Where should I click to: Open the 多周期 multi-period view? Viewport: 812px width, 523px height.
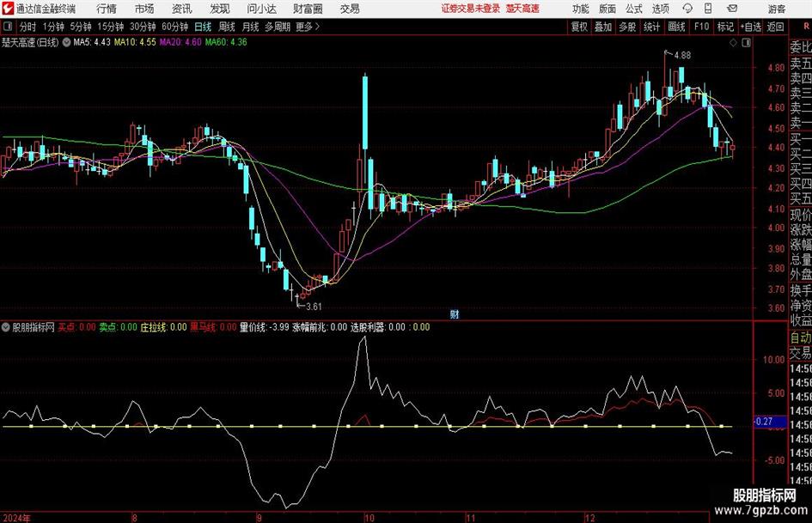[278, 27]
